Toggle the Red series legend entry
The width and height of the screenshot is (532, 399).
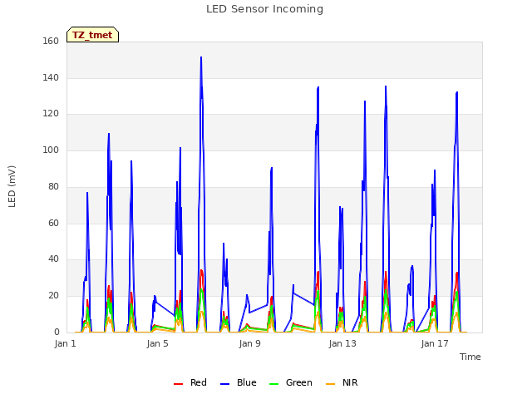click(x=190, y=382)
